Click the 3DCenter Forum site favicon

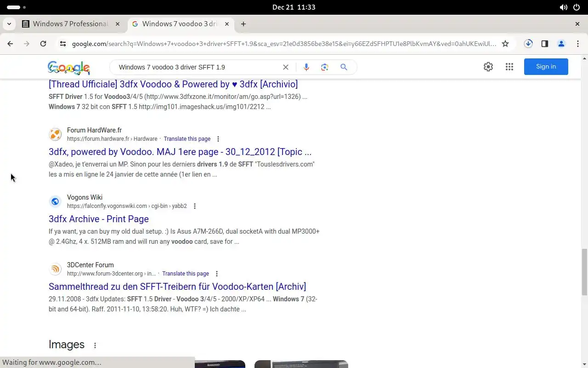tap(55, 269)
